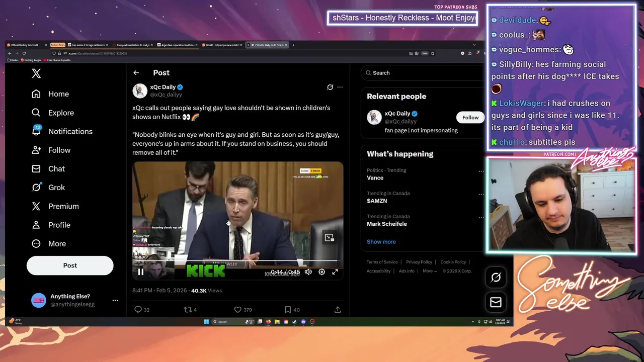Click the video progress bar
This screenshot has height=362, width=644.
click(237, 261)
